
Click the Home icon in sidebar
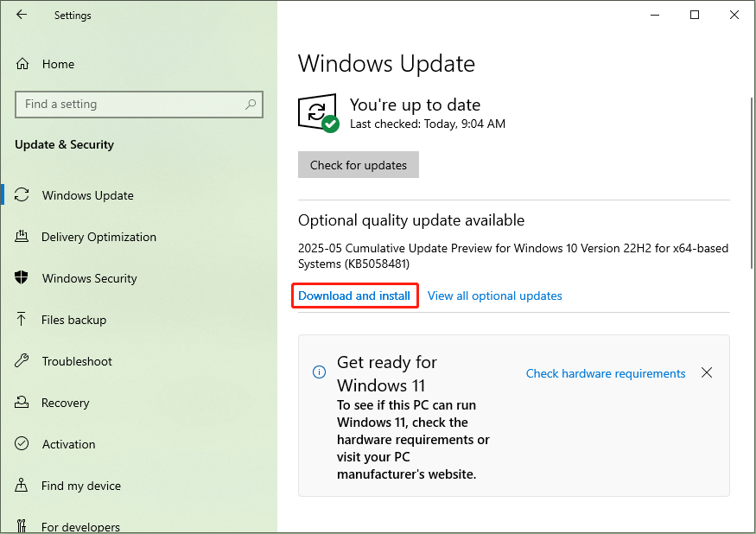tap(22, 64)
